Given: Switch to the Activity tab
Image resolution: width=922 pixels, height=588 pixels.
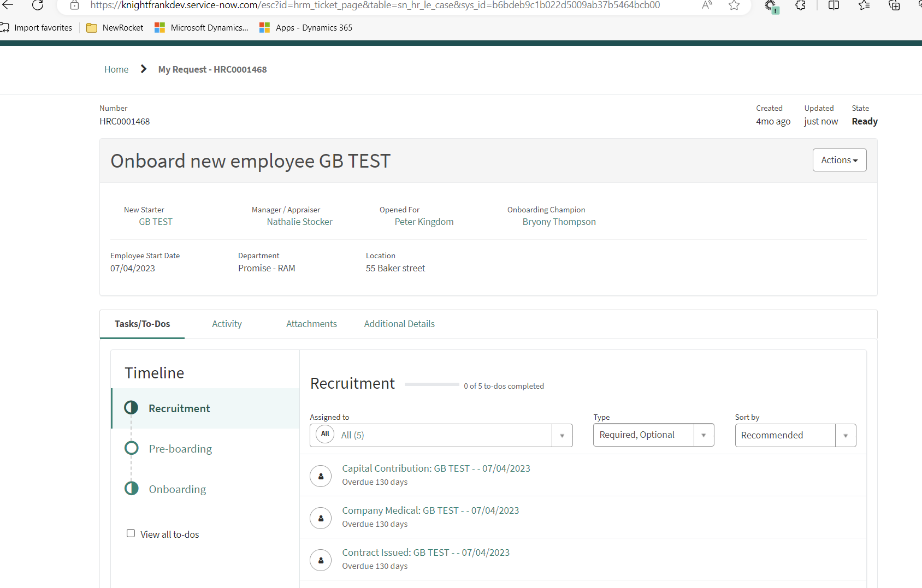Looking at the screenshot, I should (227, 324).
